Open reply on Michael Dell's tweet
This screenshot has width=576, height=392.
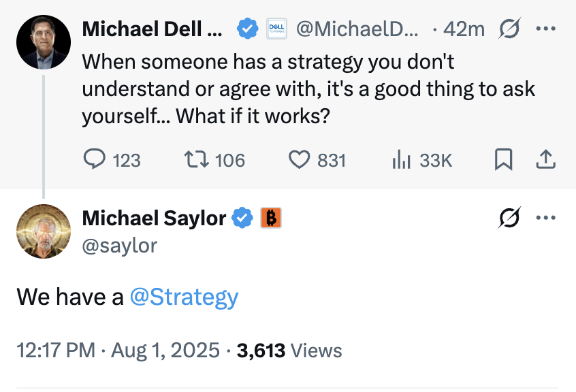point(112,160)
